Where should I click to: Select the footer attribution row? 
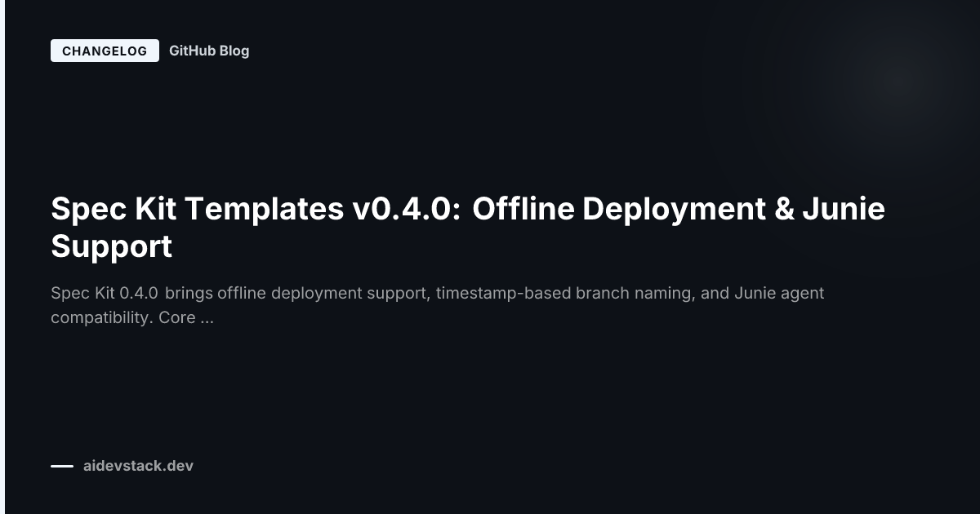pos(122,466)
